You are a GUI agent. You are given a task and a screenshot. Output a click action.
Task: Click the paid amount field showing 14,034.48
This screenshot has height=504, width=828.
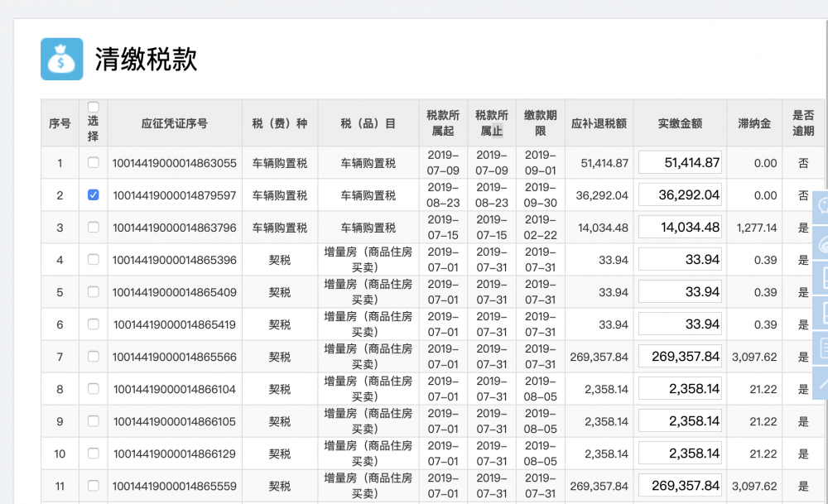tap(680, 228)
